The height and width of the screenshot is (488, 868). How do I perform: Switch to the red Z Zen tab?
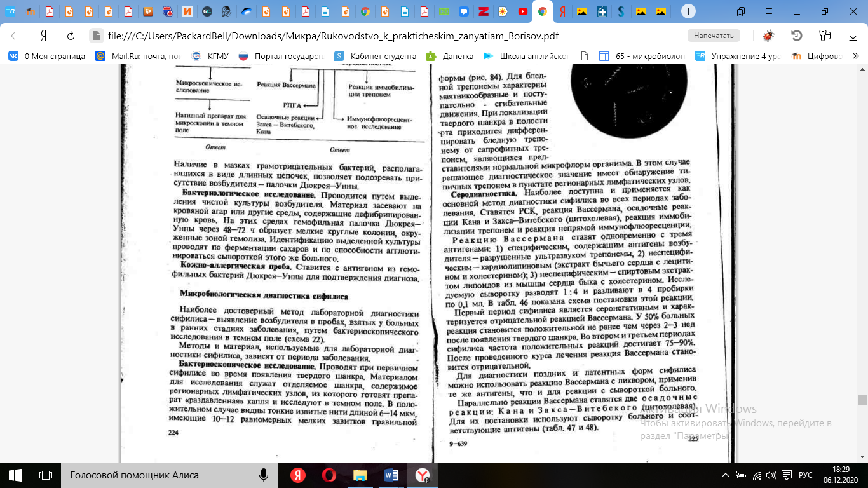483,11
